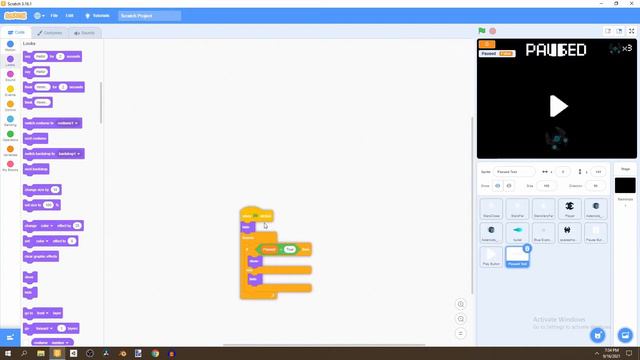Select the Control blocks category
The width and height of the screenshot is (640, 360).
(x=10, y=106)
